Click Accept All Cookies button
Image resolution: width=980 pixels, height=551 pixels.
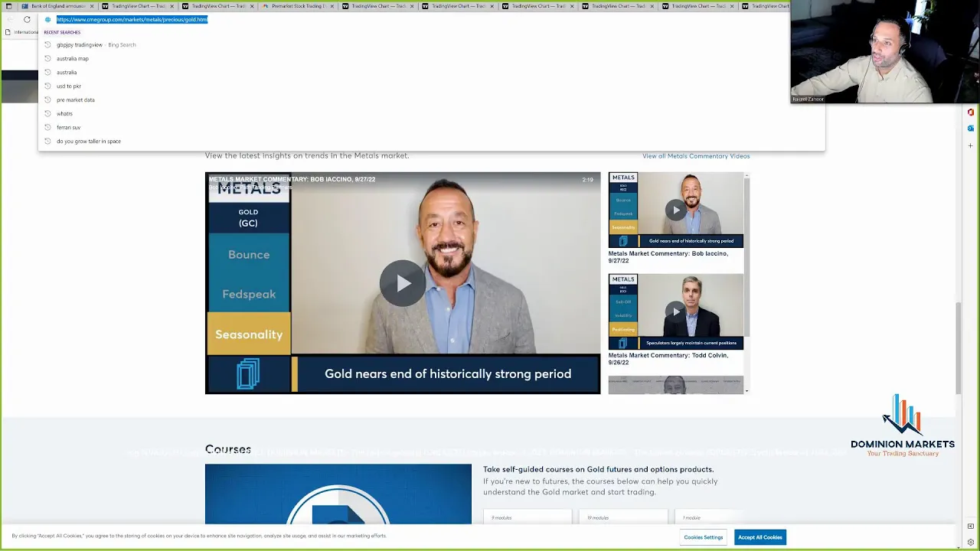click(x=760, y=537)
